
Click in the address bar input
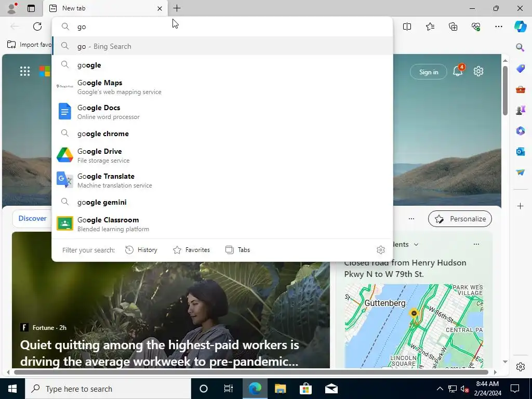point(222,26)
